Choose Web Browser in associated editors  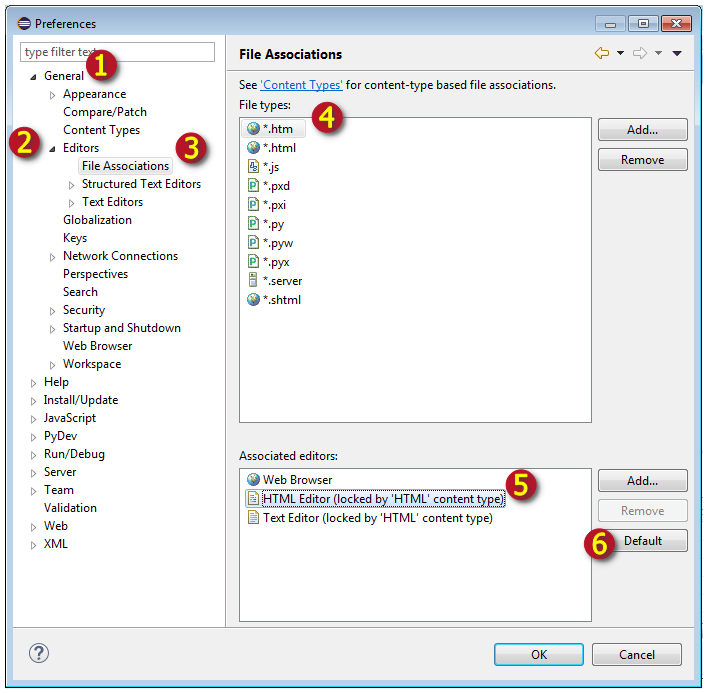[x=297, y=480]
